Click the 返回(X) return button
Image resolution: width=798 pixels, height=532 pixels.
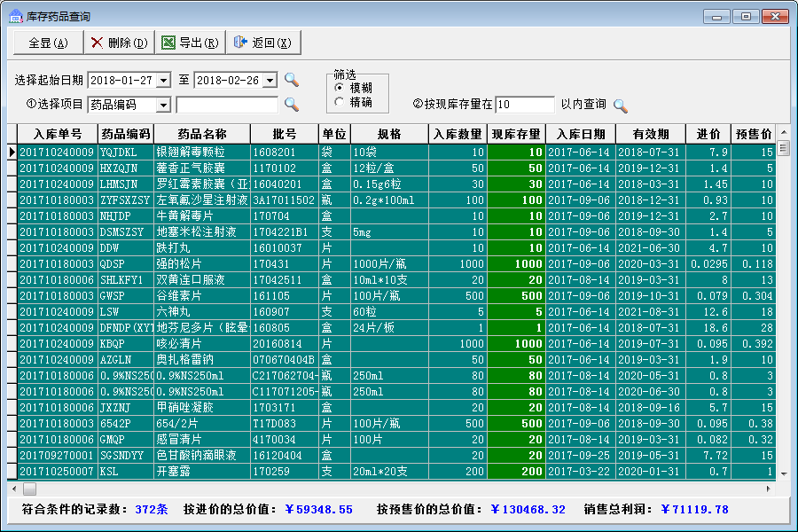263,43
